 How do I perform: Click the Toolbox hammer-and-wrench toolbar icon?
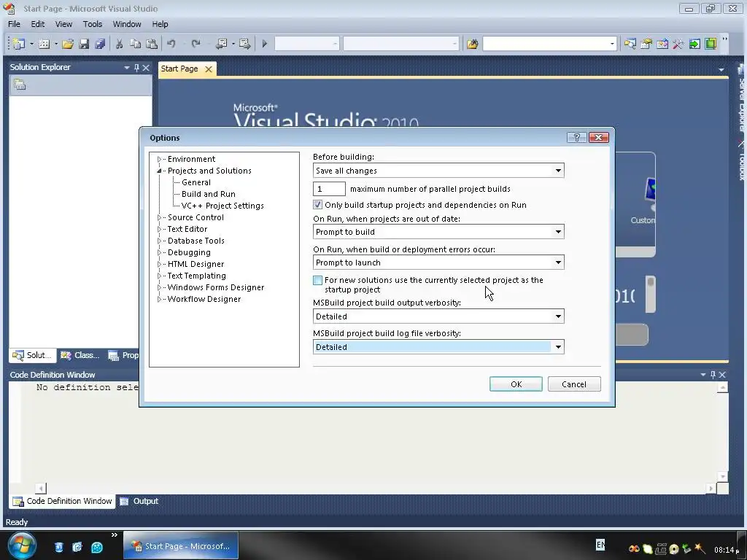(x=678, y=44)
